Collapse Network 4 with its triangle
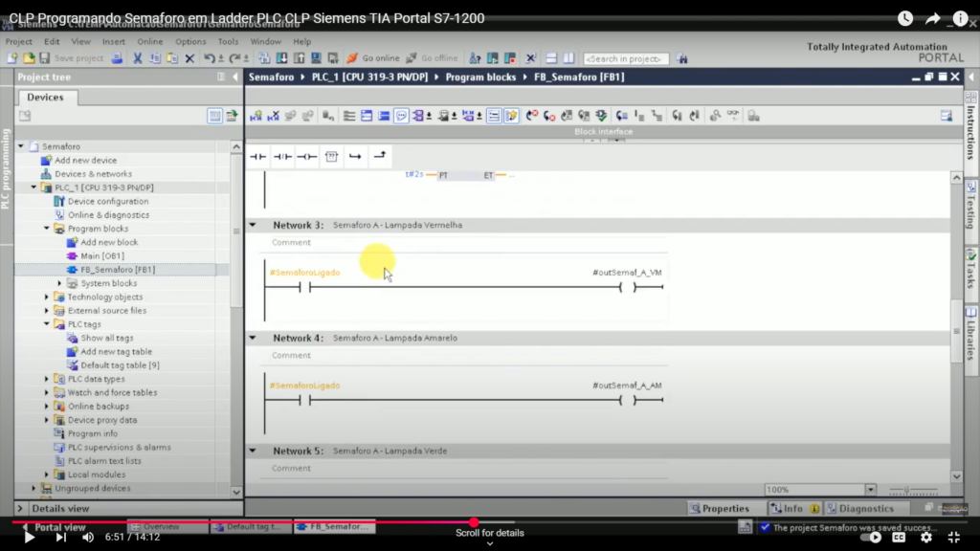The width and height of the screenshot is (980, 551). click(253, 338)
